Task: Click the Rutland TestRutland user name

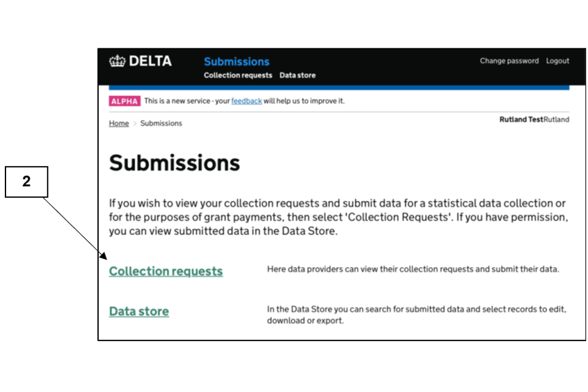Action: click(534, 119)
